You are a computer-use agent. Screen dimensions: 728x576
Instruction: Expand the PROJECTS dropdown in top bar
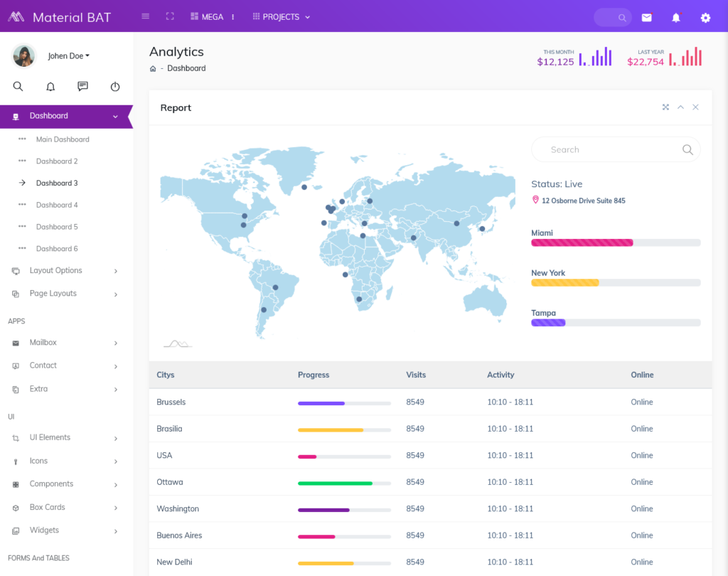coord(281,16)
